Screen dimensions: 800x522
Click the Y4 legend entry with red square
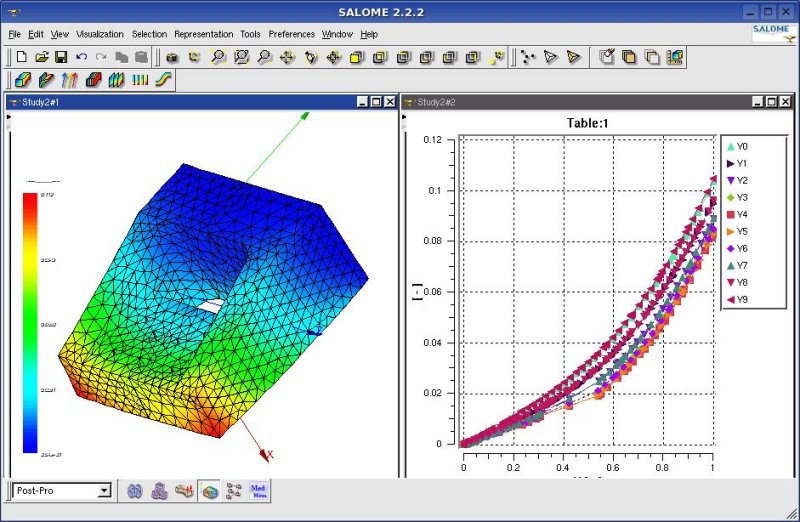click(737, 214)
